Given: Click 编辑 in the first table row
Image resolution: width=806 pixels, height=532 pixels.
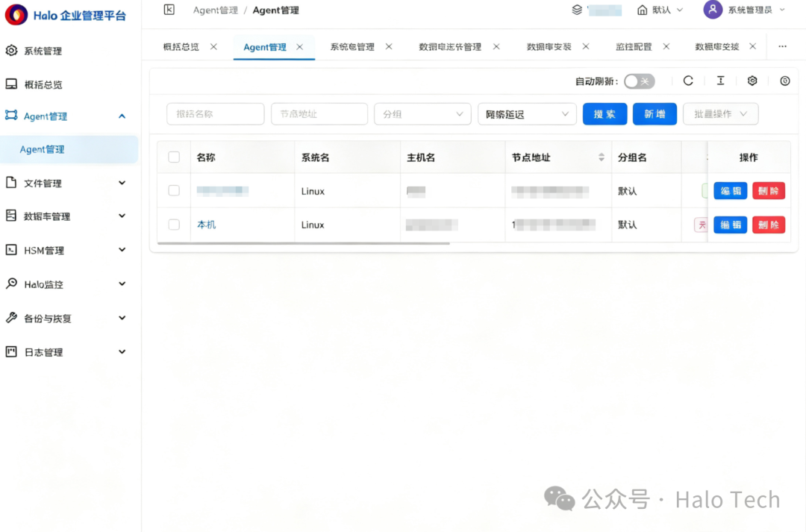Looking at the screenshot, I should point(731,191).
